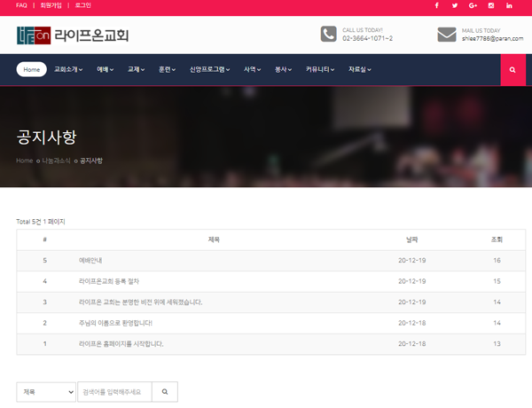This screenshot has width=532, height=408.
Task: Open the FAQ link
Action: pos(21,5)
